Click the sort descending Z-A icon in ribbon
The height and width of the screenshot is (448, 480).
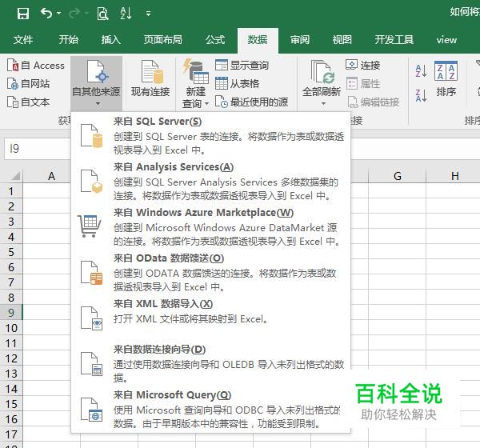point(421,95)
